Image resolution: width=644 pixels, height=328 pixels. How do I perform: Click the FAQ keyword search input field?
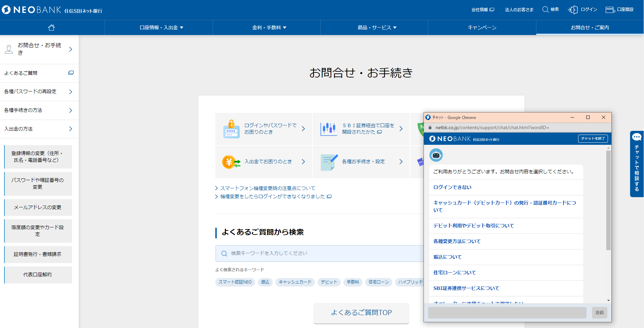(320, 254)
